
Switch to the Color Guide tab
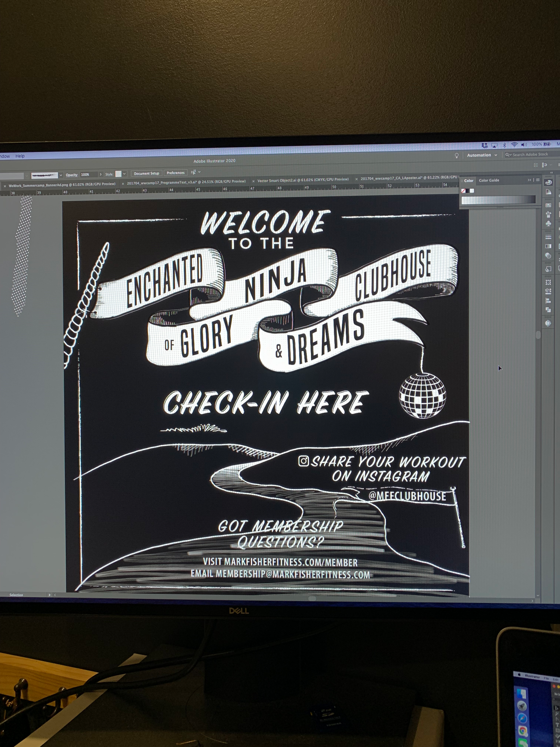tap(489, 180)
